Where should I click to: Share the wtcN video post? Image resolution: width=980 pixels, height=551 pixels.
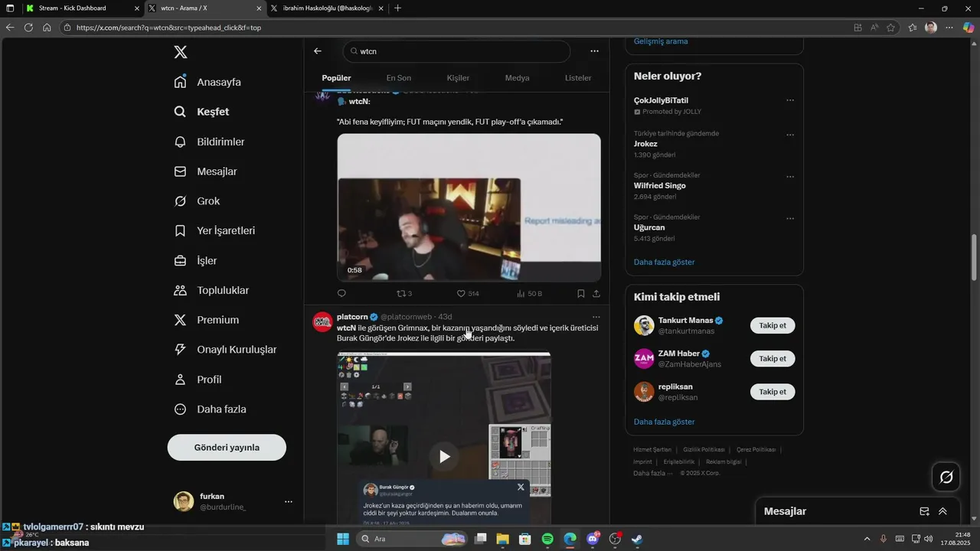point(596,293)
